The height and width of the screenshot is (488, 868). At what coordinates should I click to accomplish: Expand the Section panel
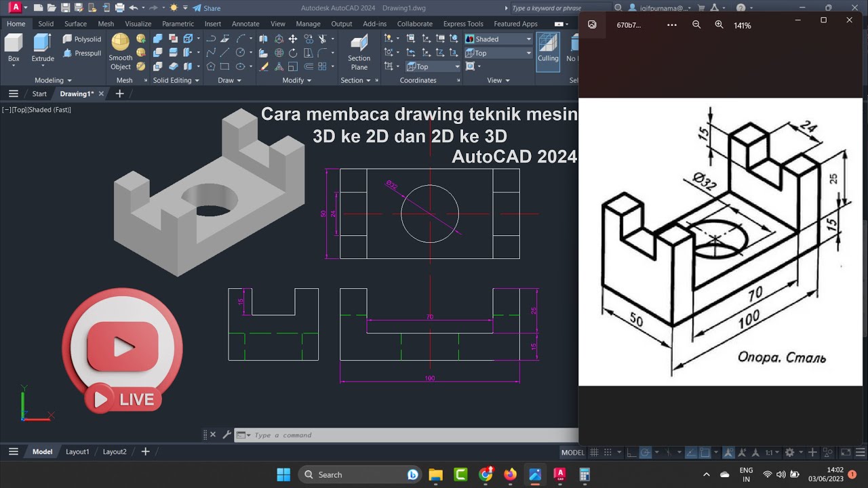[356, 80]
